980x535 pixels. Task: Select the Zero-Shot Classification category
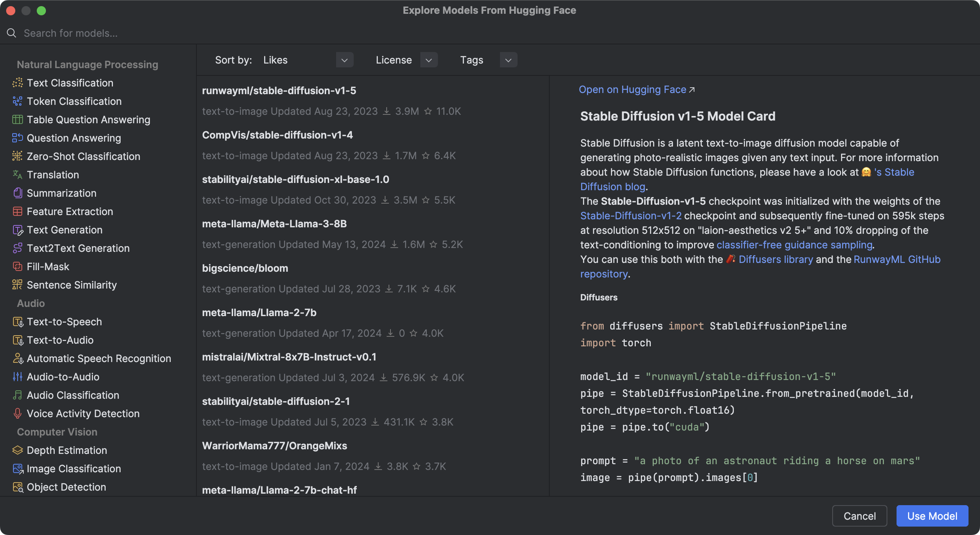[x=83, y=156]
